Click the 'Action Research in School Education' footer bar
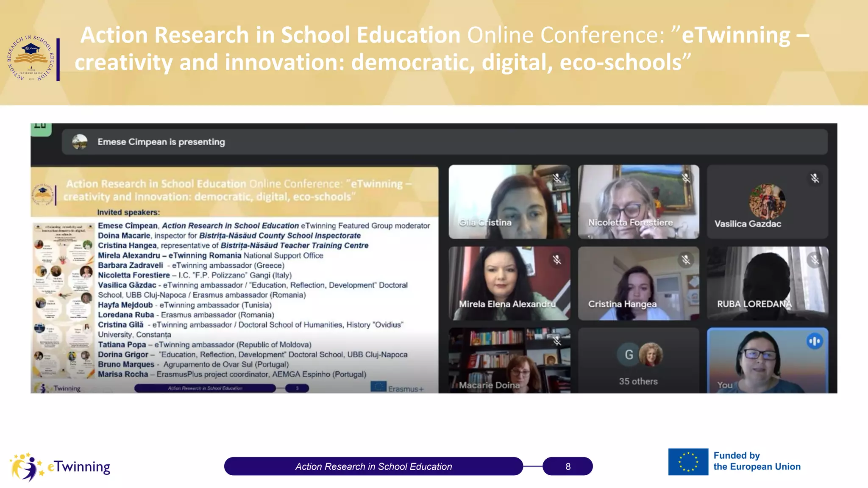 tap(373, 466)
